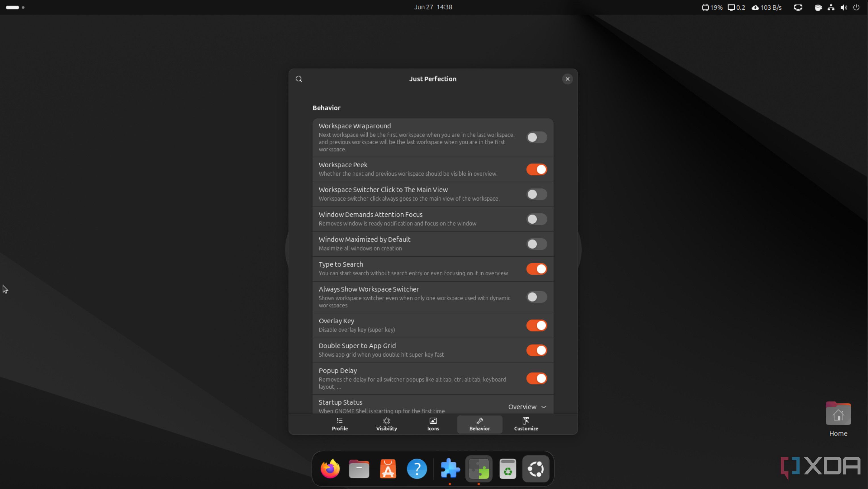Select the Behavior tab
The height and width of the screenshot is (489, 868).
pos(480,424)
